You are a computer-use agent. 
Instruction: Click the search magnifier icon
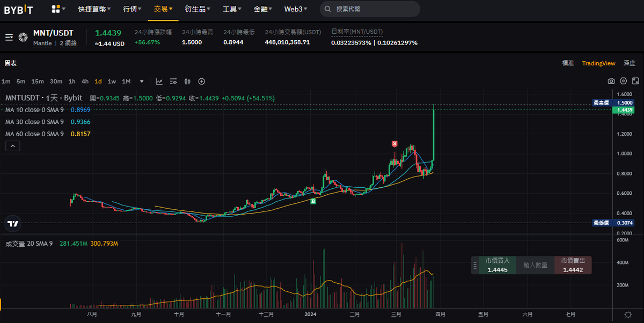tap(328, 9)
